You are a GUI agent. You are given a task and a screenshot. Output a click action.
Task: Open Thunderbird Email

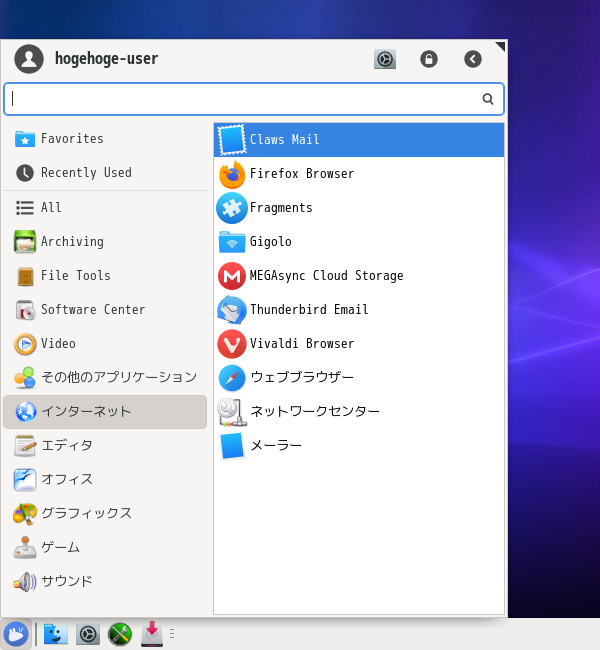tap(359, 310)
